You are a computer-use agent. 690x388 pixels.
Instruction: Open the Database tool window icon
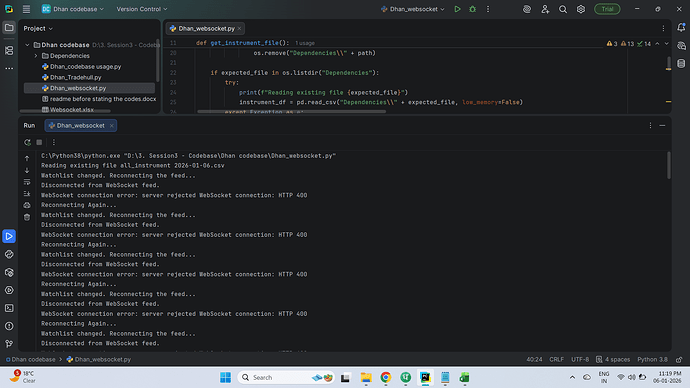[681, 63]
